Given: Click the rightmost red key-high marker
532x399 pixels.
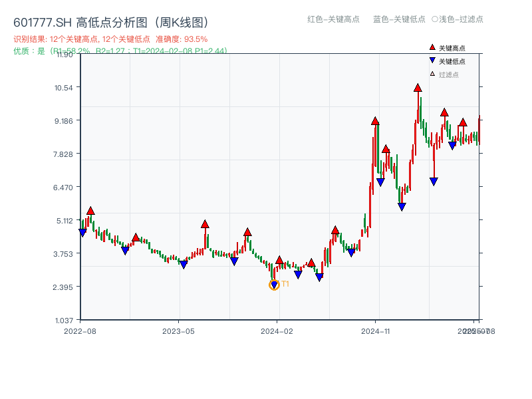Looking at the screenshot, I should [463, 122].
